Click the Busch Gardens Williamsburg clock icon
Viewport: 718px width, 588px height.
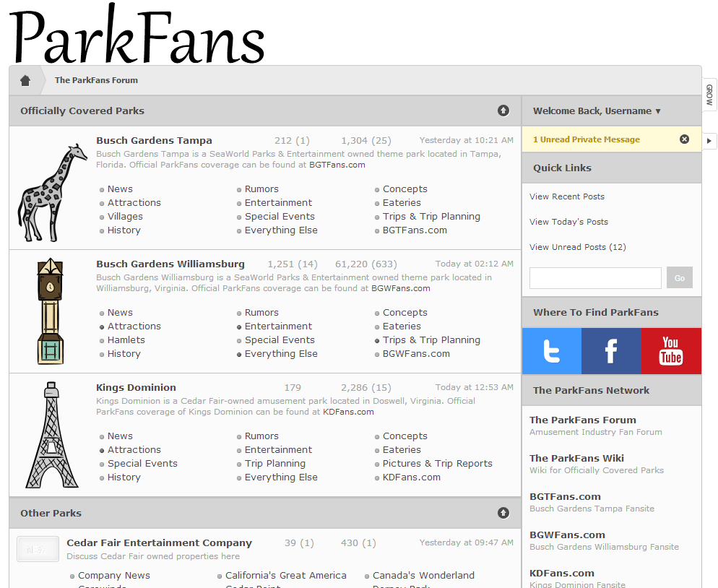pos(50,311)
